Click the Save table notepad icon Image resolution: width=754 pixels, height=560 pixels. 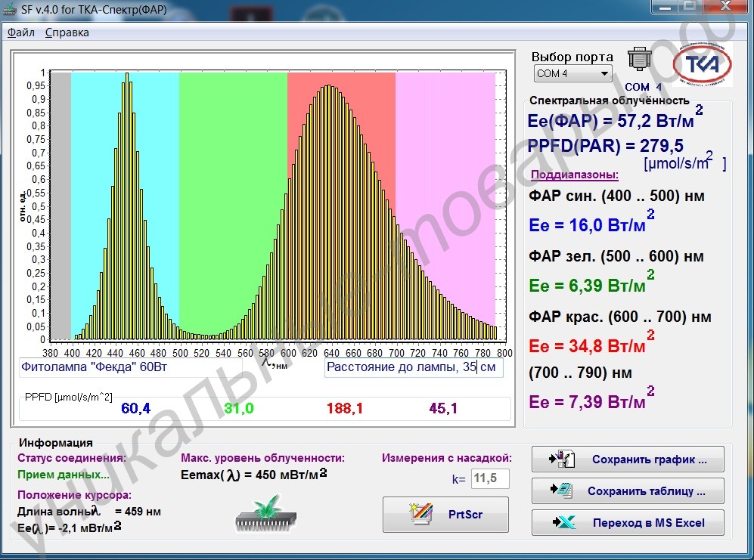click(x=561, y=490)
